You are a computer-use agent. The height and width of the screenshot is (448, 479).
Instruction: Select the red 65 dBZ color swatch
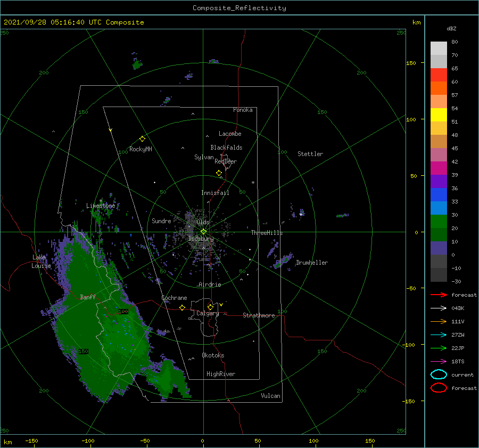[439, 75]
